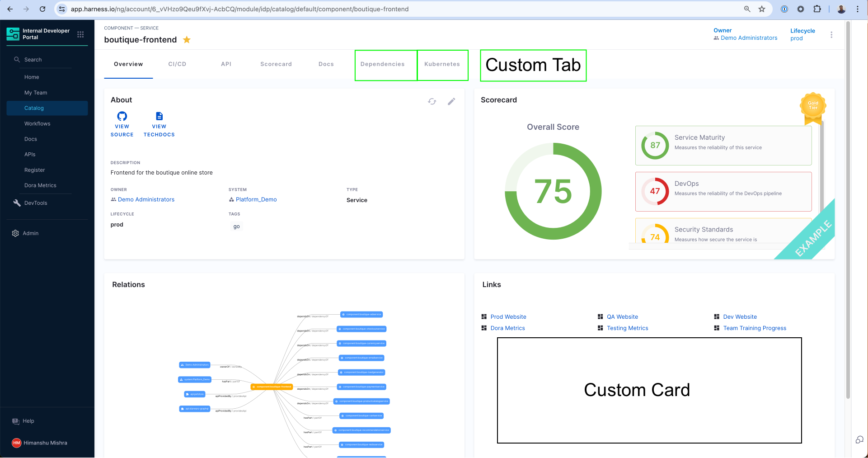The height and width of the screenshot is (458, 868).
Task: Bookmark this page using browser star icon
Action: [x=762, y=9]
